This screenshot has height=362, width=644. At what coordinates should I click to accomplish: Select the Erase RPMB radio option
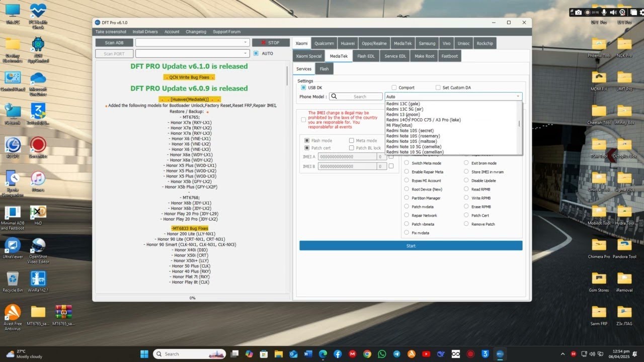click(x=466, y=207)
